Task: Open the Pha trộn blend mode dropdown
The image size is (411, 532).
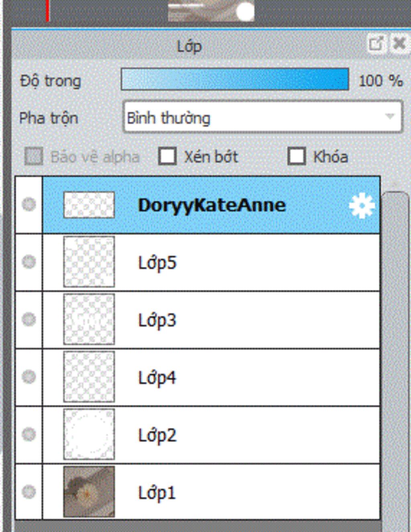Action: 262,117
